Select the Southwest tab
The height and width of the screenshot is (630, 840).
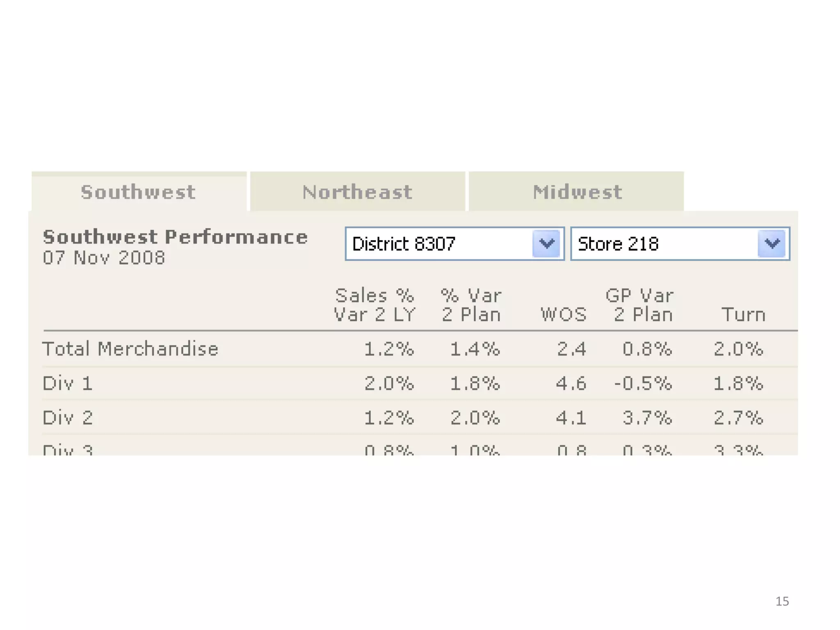coord(138,192)
